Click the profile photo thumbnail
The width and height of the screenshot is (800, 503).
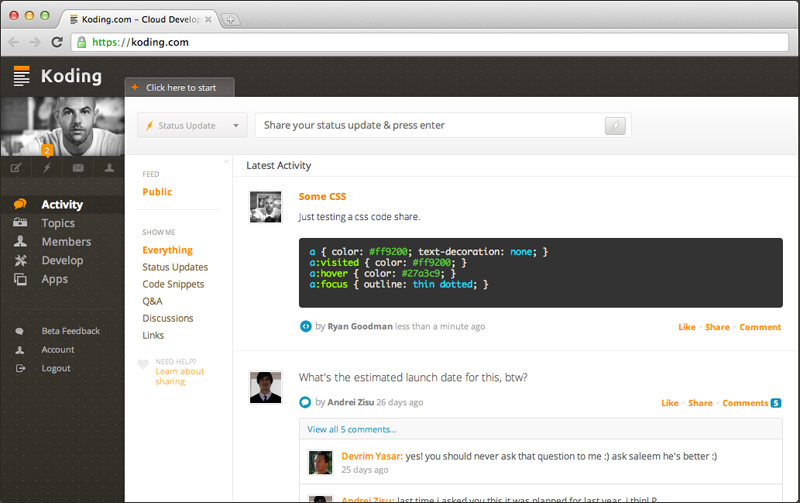tap(62, 125)
